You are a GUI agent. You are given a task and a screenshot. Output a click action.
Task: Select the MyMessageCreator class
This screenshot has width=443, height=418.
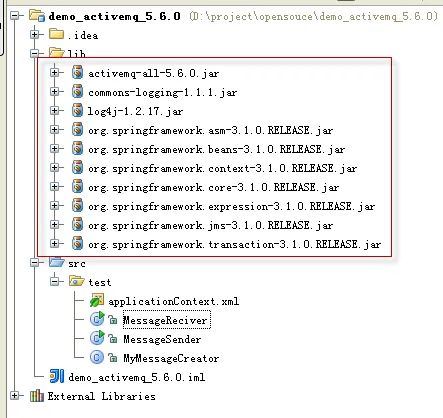(x=171, y=358)
